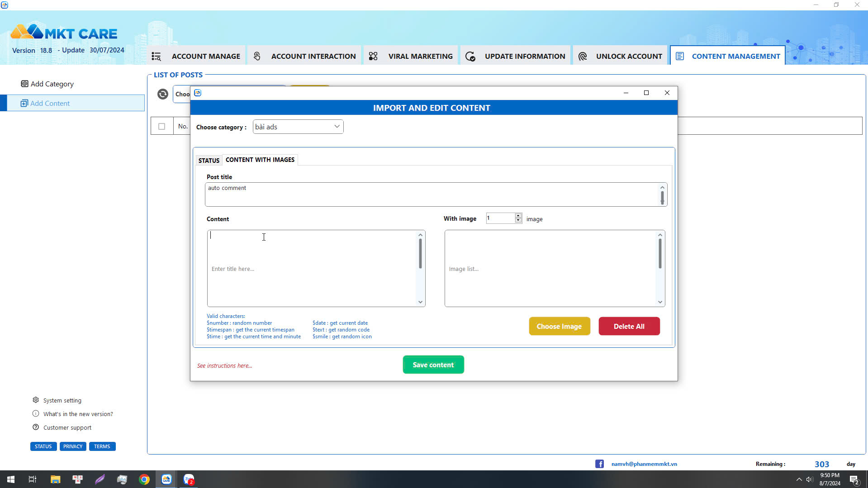This screenshot has width=868, height=488.
Task: Click the volume speaker tray icon
Action: point(810,479)
